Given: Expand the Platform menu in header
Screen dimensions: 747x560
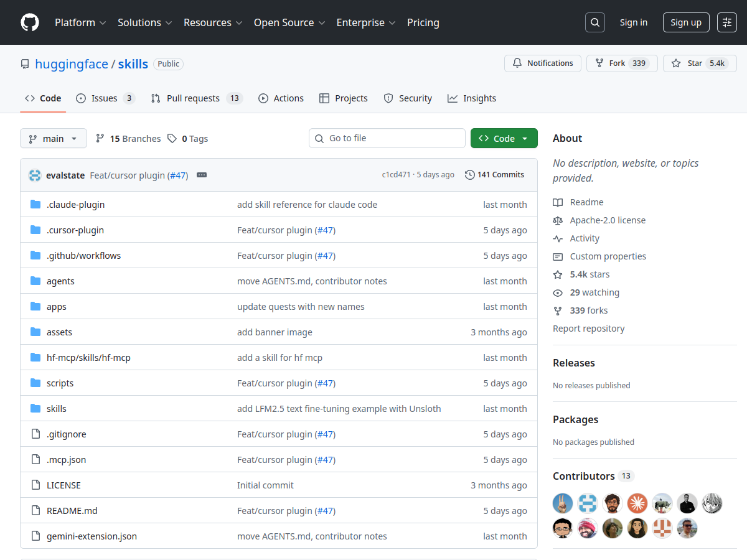Looking at the screenshot, I should [80, 22].
